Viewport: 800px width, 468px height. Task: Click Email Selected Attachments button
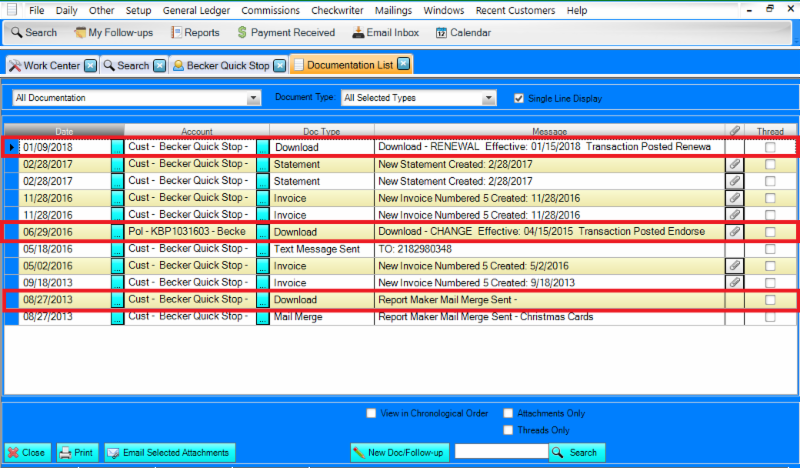(x=170, y=452)
